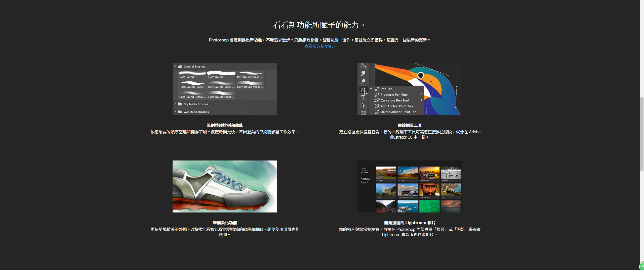
Task: Open the red van photo thumbnail
Action: (386, 173)
